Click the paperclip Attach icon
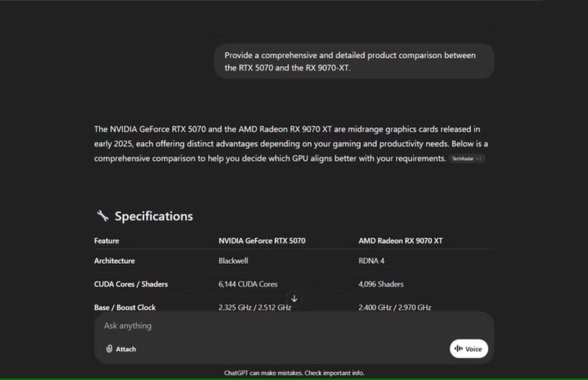Image resolution: width=588 pixels, height=380 pixels. (x=109, y=349)
